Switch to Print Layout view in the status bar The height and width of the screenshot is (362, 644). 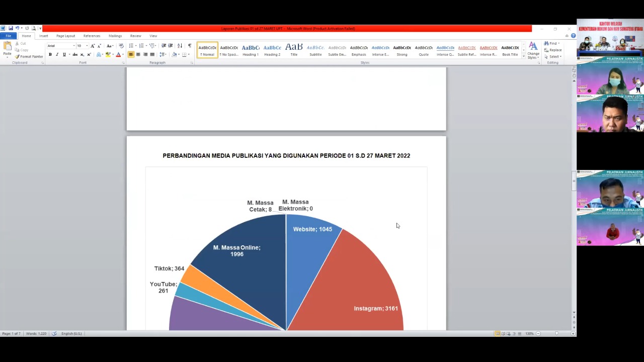(x=497, y=333)
